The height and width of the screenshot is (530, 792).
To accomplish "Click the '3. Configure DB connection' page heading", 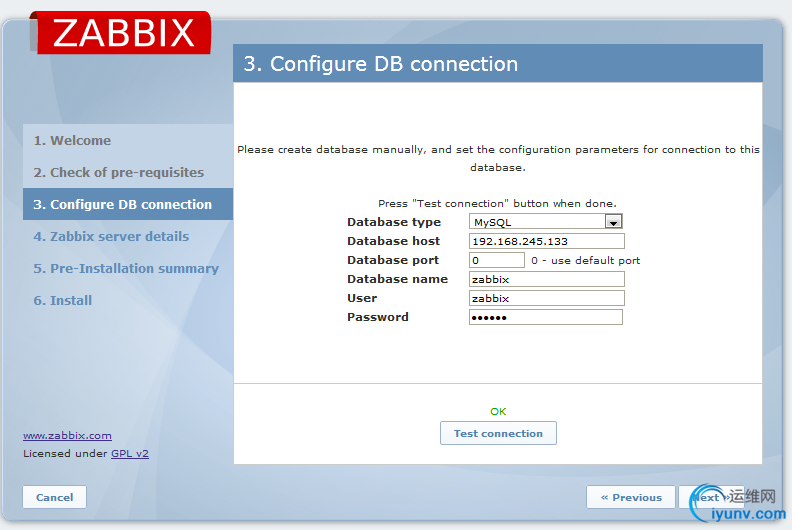I will tap(381, 64).
